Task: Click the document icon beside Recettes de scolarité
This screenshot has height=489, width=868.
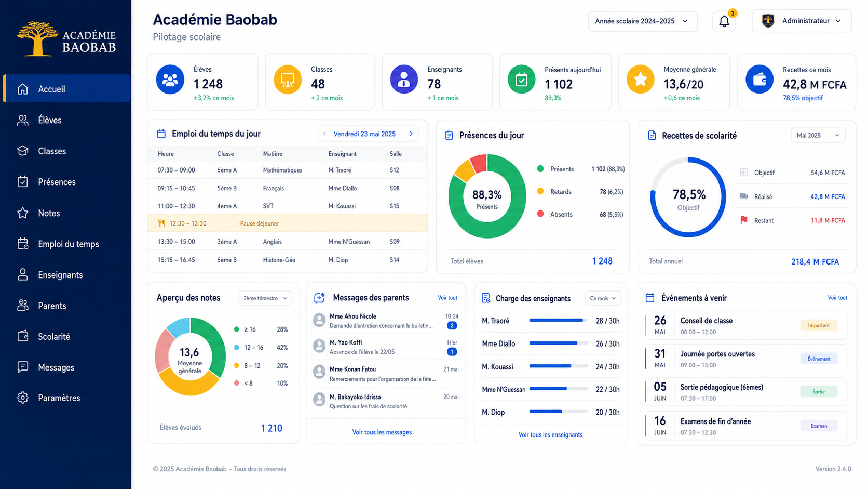Action: tap(652, 136)
